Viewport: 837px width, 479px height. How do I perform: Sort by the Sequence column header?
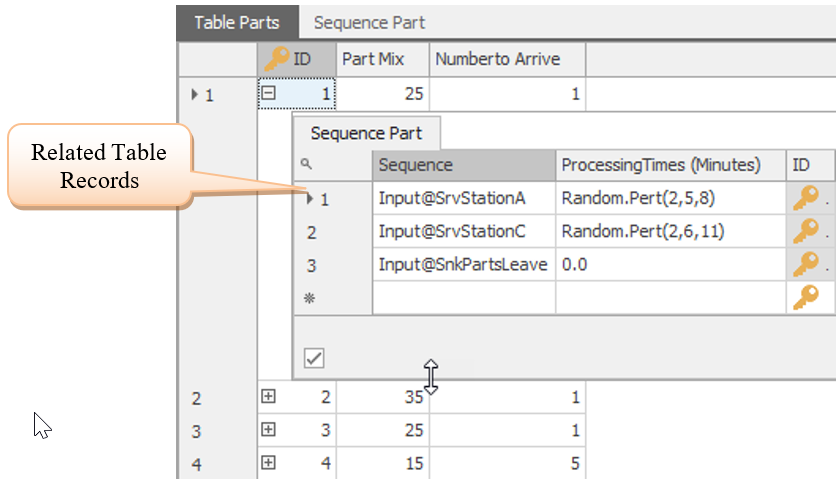(x=464, y=166)
